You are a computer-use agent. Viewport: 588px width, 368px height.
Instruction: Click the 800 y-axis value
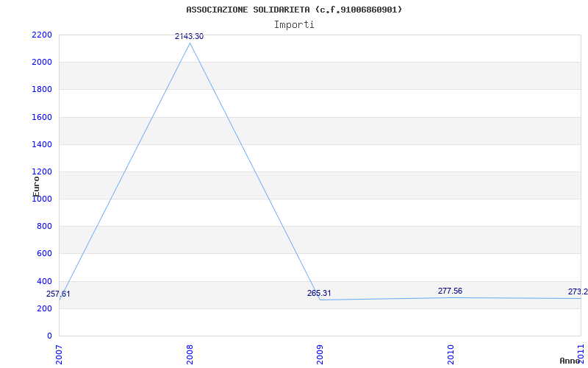[x=44, y=227]
